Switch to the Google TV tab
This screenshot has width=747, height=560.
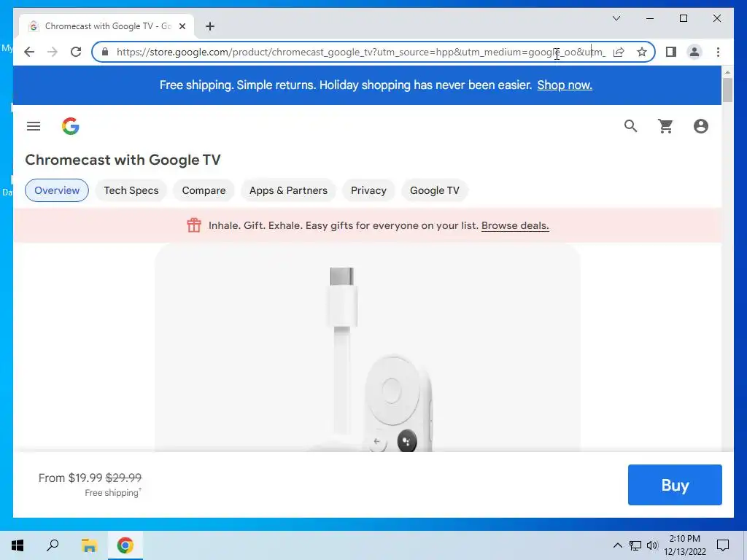pos(435,190)
